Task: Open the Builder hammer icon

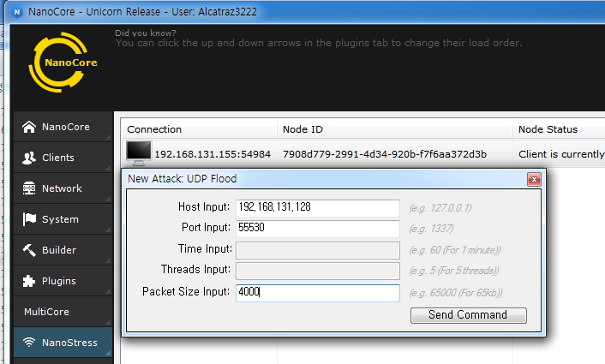Action: pyautogui.click(x=29, y=250)
